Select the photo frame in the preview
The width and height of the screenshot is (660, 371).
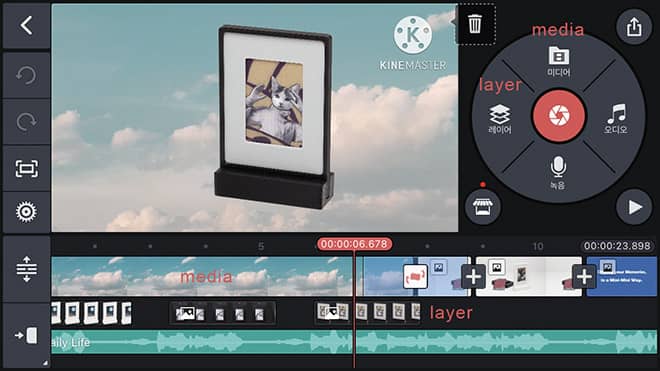pyautogui.click(x=274, y=116)
